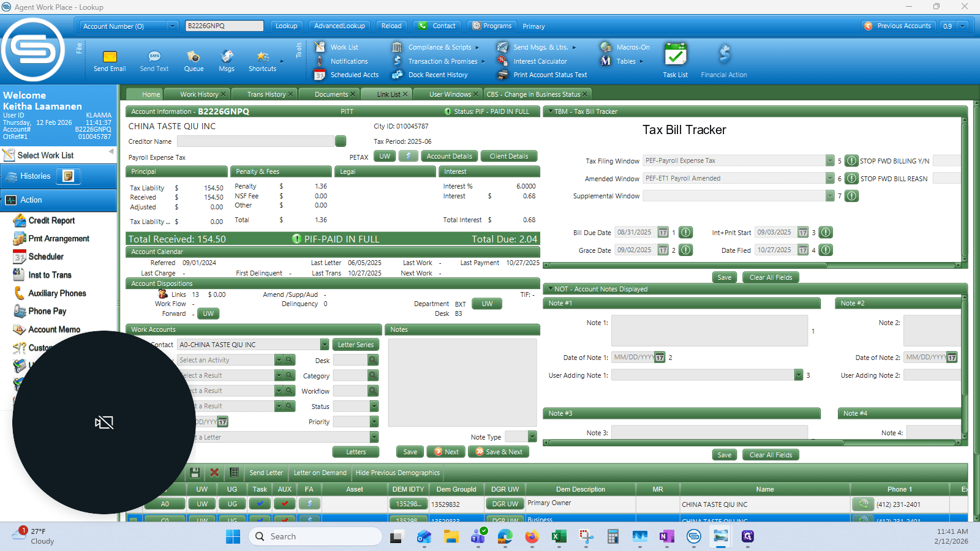Open the Supplemental Window dropdown

(830, 196)
